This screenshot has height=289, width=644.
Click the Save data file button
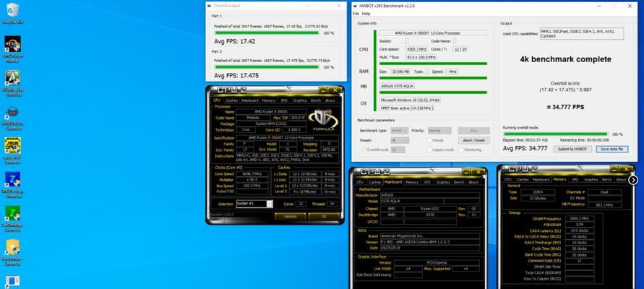[611, 149]
